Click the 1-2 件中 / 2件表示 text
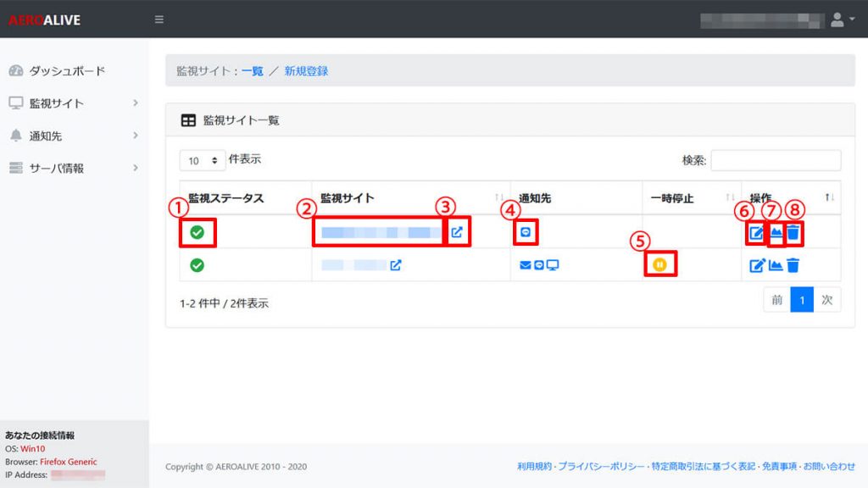868x488 pixels. click(x=224, y=303)
